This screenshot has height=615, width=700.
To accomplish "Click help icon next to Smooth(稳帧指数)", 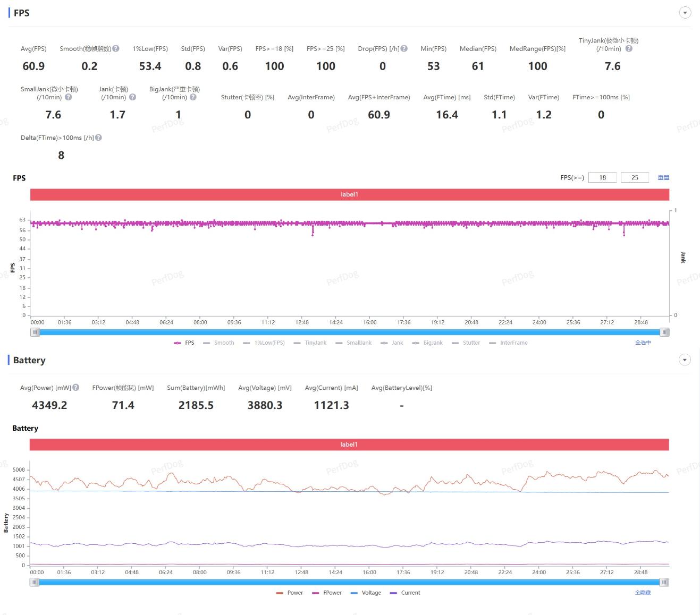I will (116, 48).
